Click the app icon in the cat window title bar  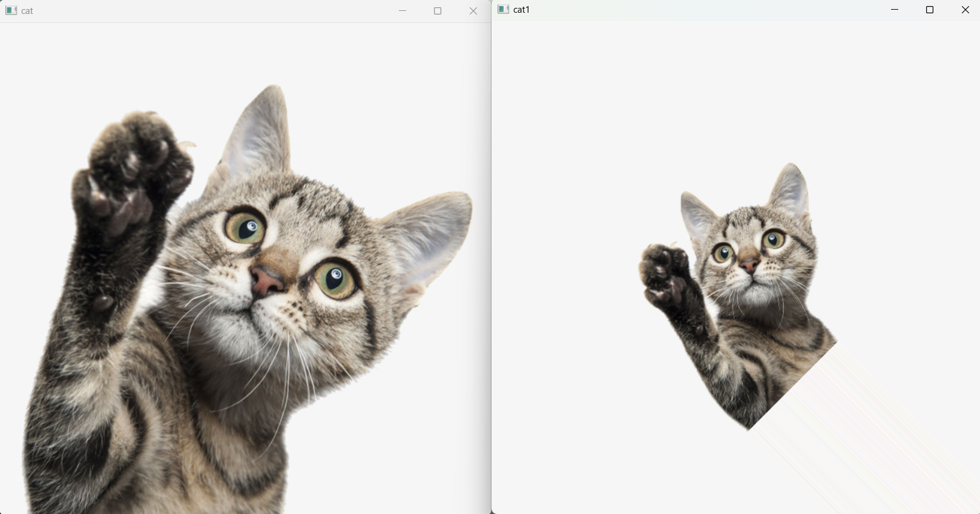coord(11,10)
